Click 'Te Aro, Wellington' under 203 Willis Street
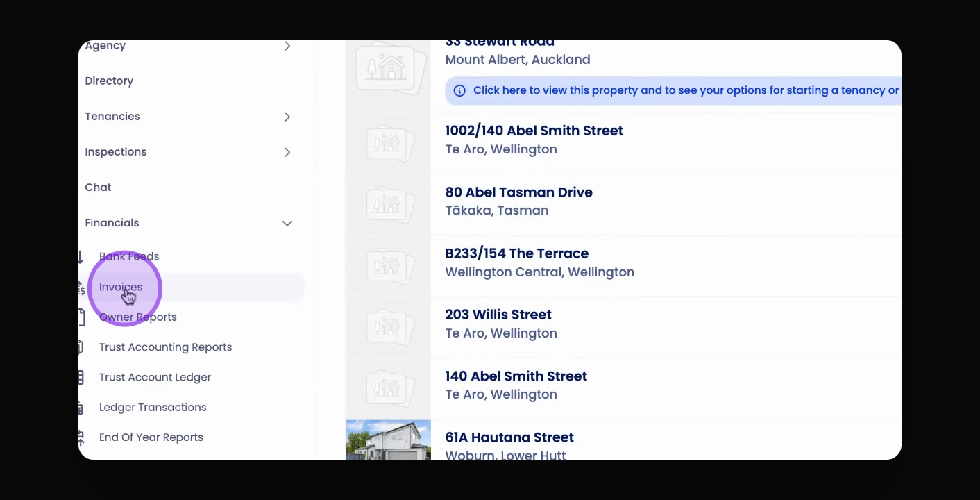980x500 pixels. click(501, 333)
